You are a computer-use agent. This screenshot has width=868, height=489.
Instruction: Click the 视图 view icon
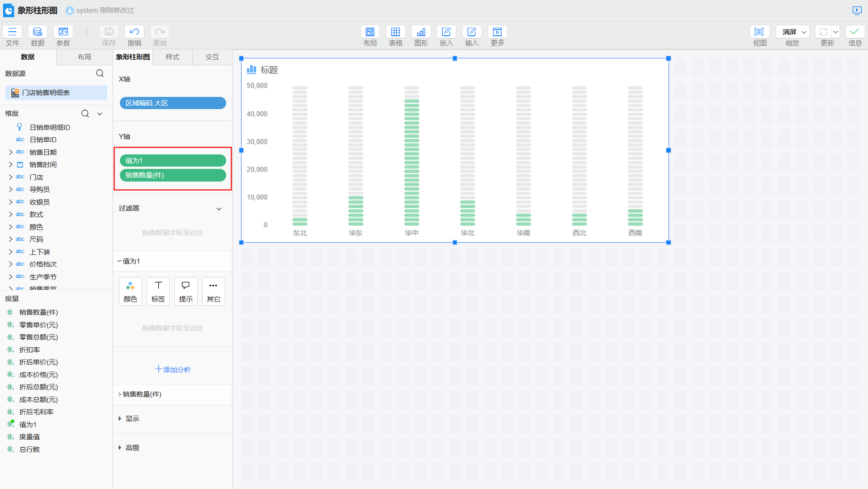click(759, 32)
